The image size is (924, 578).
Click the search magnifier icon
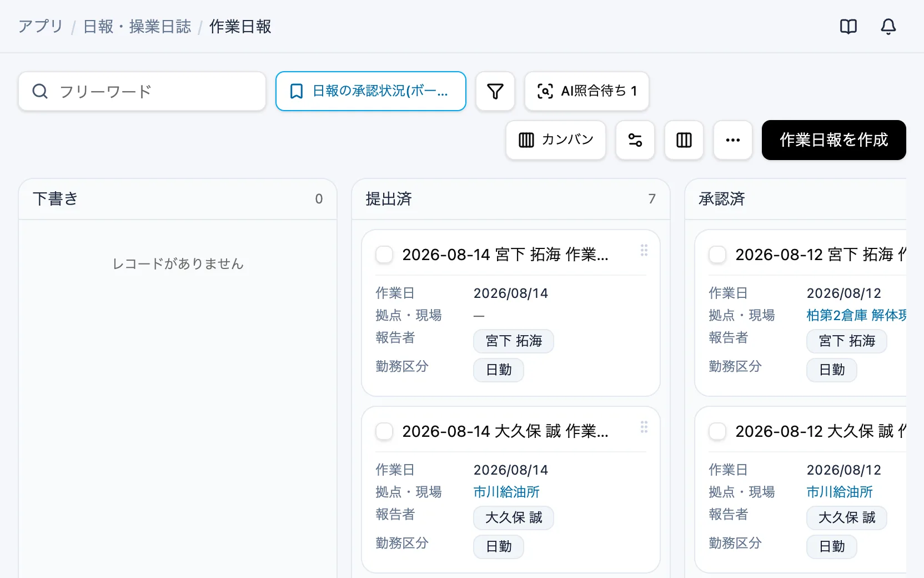(40, 91)
